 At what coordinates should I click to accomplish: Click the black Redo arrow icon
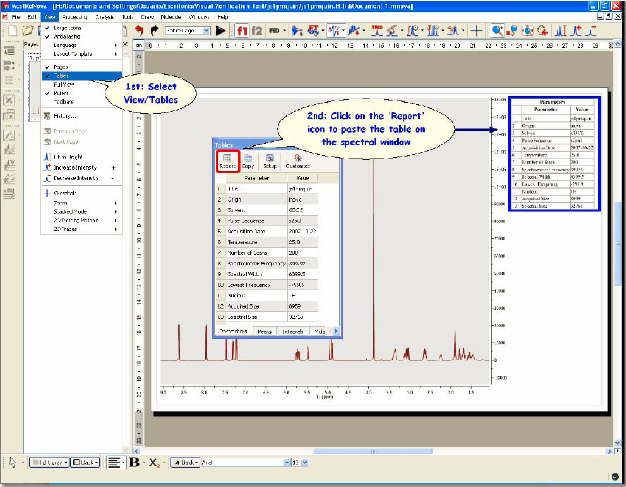click(154, 31)
